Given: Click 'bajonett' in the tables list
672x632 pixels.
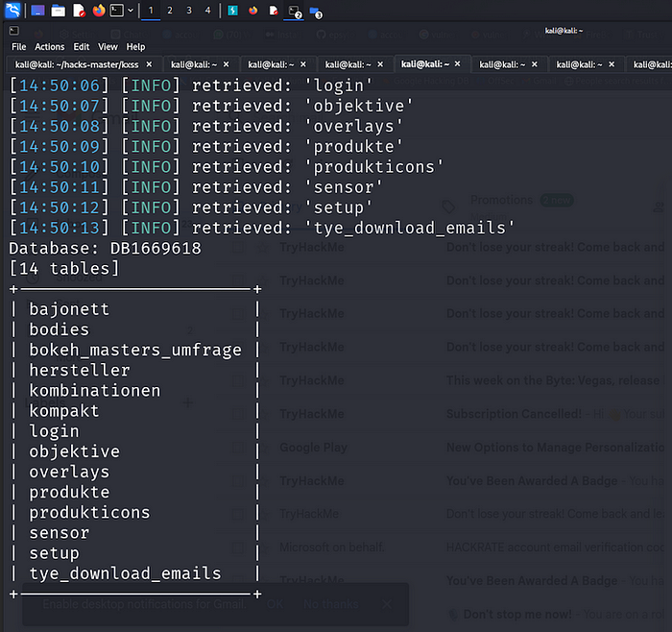Looking at the screenshot, I should 69,309.
